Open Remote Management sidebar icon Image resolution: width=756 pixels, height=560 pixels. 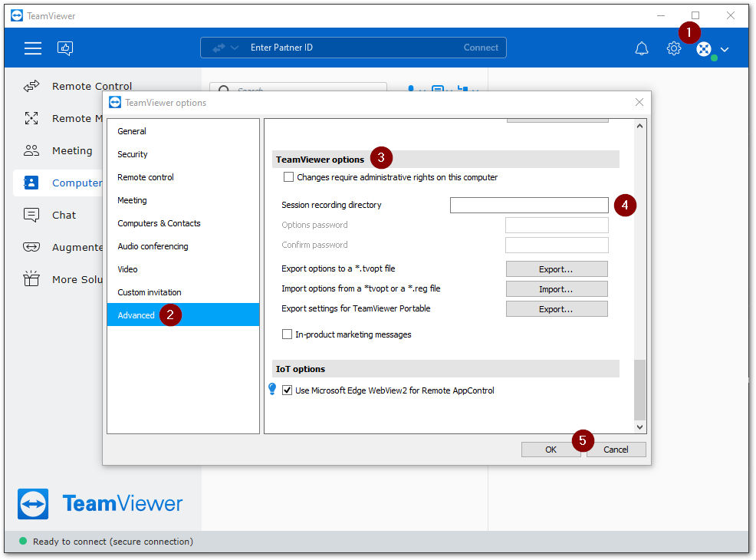coord(31,118)
